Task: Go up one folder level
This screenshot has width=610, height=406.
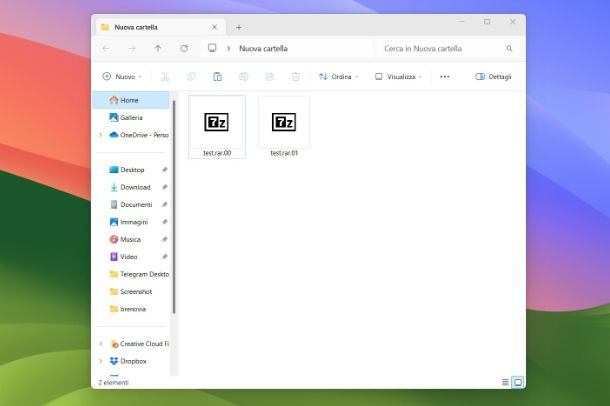Action: pyautogui.click(x=158, y=48)
